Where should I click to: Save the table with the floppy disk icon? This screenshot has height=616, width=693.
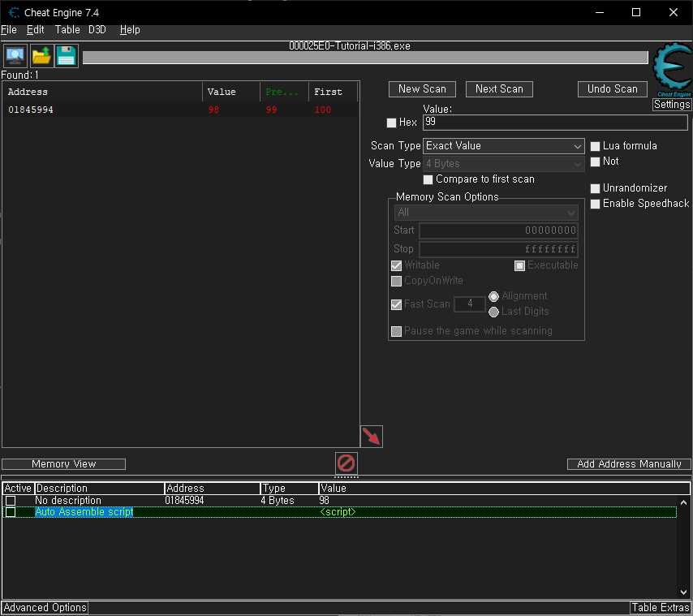pos(67,56)
